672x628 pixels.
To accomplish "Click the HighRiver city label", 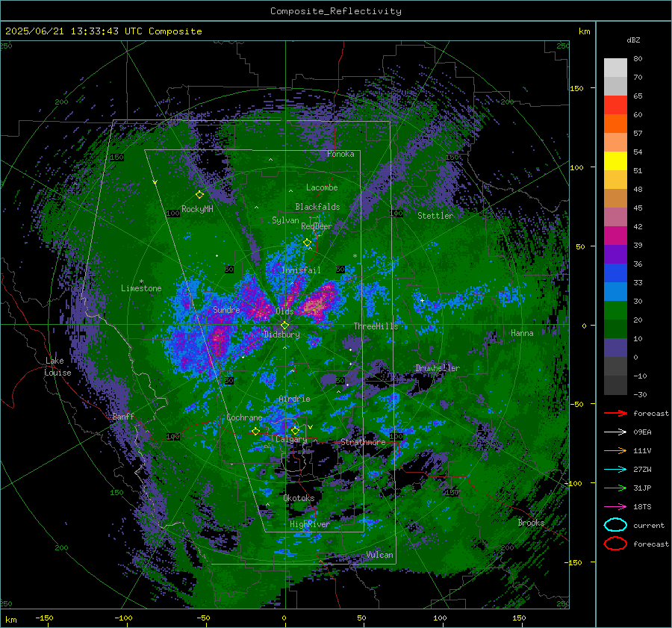I will click(310, 524).
